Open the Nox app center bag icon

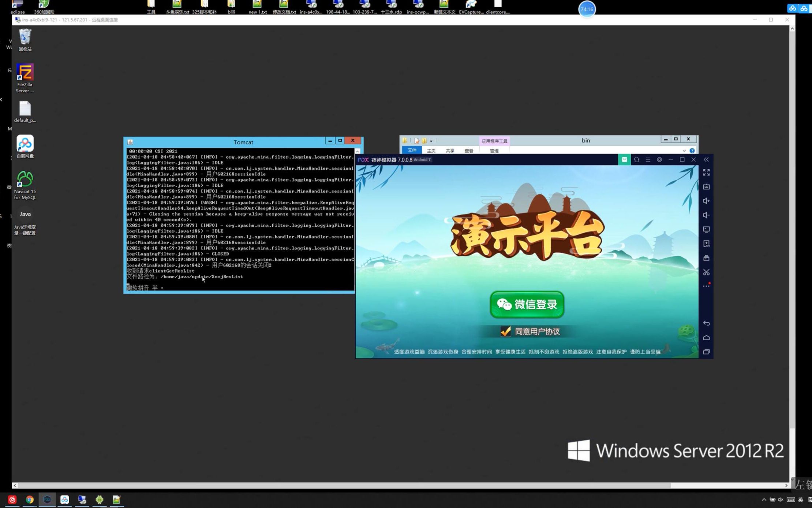click(624, 160)
